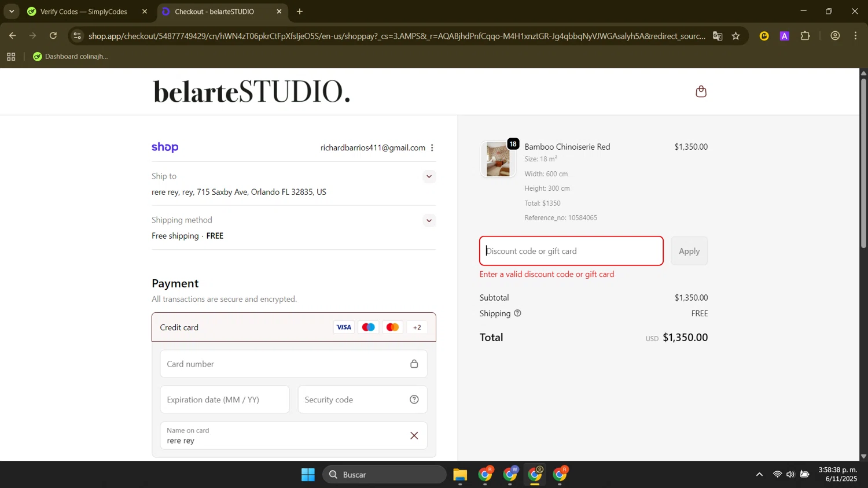Open the Wi-Fi network tray icon
Viewport: 868px width, 488px height.
click(777, 475)
